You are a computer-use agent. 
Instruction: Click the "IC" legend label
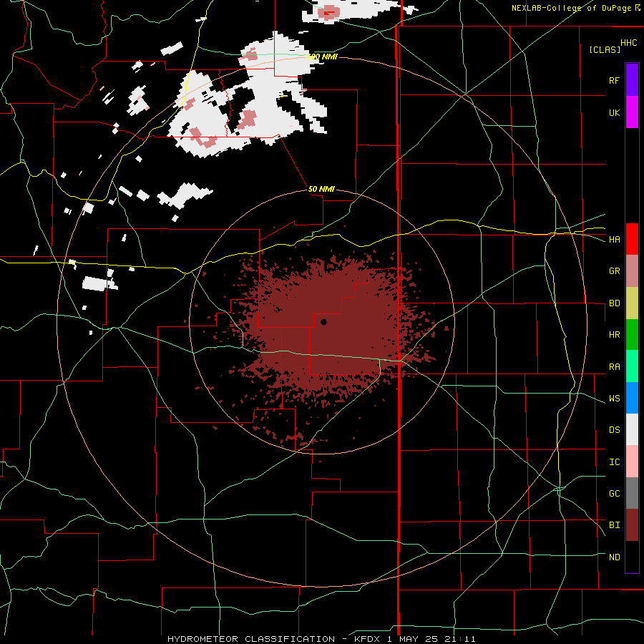[614, 462]
